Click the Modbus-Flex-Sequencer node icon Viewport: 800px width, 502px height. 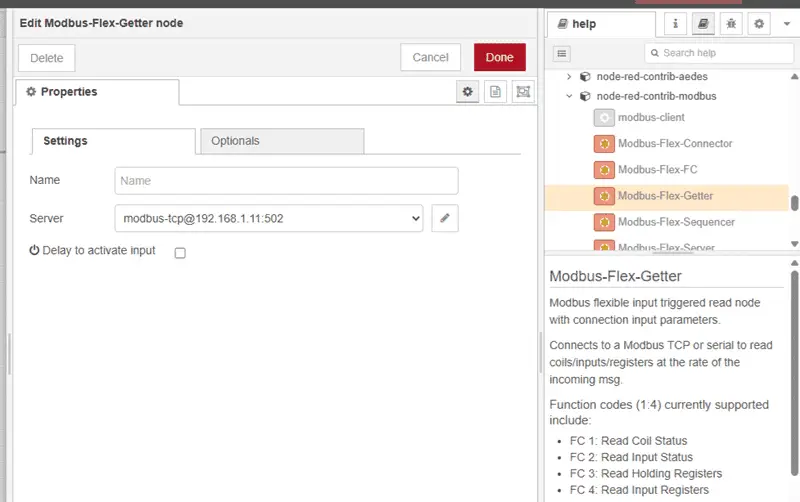(x=604, y=222)
